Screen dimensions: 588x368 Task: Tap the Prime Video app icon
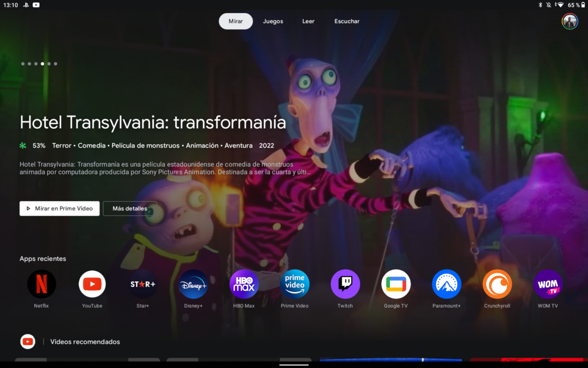[x=295, y=284]
